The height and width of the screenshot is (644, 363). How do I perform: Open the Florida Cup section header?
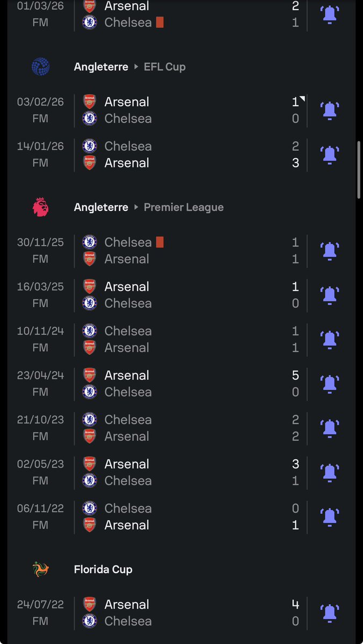(x=103, y=569)
